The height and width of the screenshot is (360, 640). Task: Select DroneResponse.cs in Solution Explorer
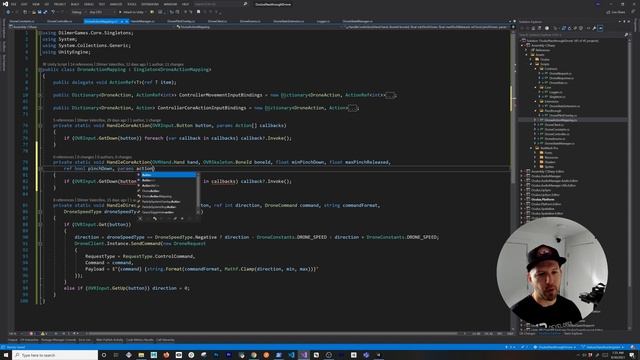(561, 78)
